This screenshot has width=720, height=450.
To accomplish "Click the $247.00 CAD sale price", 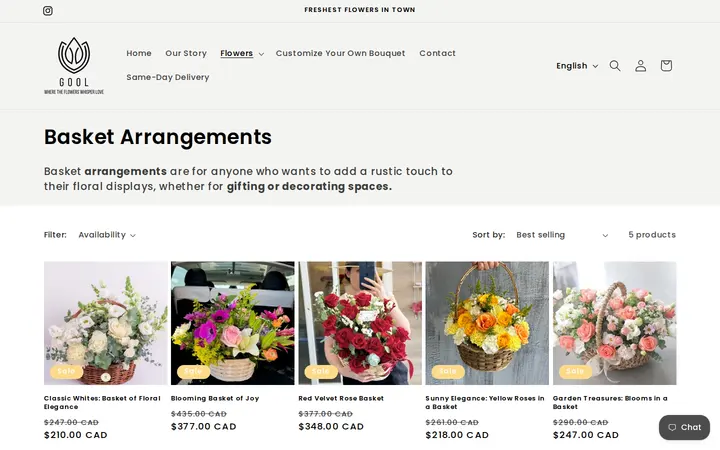I will tap(586, 435).
